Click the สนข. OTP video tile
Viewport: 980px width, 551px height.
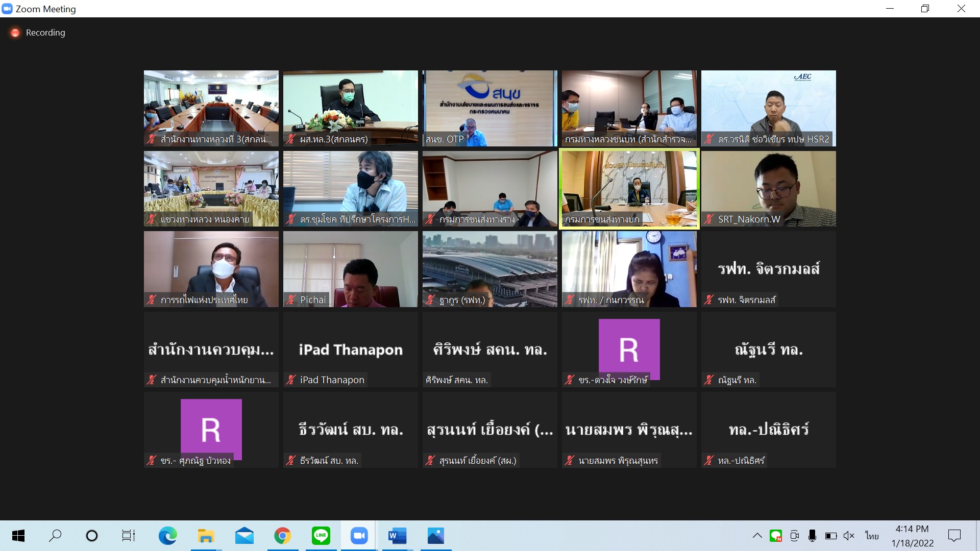pyautogui.click(x=489, y=108)
